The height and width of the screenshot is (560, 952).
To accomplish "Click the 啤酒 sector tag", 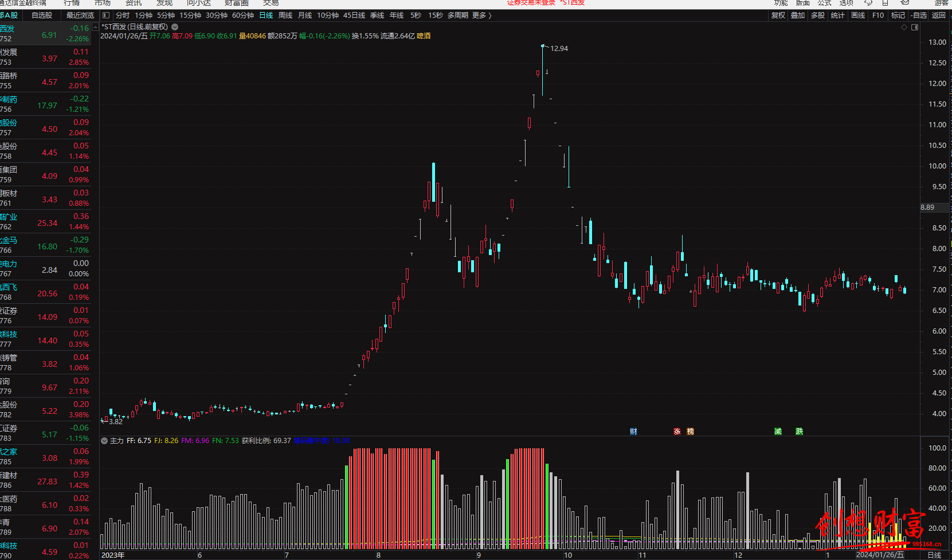I will coord(424,36).
